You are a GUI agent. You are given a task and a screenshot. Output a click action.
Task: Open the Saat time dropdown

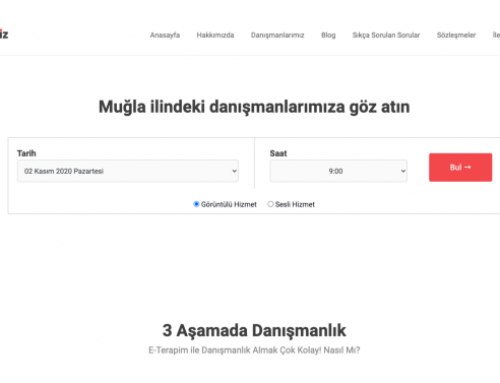tap(338, 171)
